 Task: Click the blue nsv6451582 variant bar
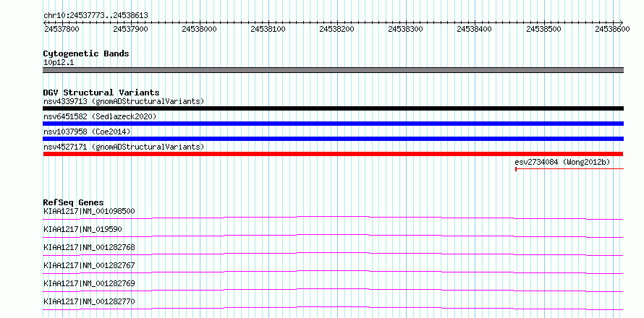[333, 124]
